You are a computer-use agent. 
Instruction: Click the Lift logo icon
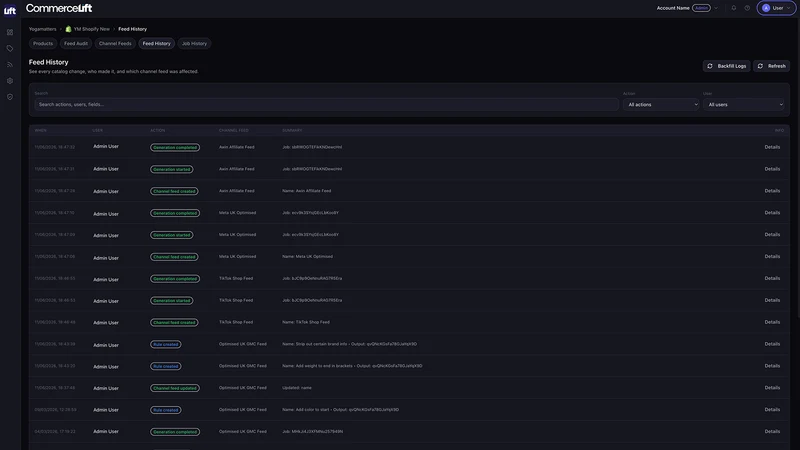pos(10,10)
